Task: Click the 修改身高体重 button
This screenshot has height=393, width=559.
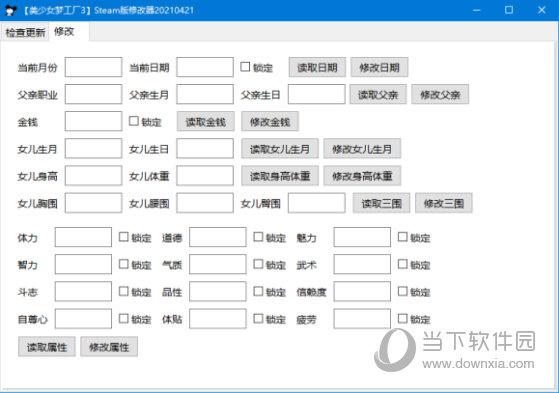Action: 362,175
